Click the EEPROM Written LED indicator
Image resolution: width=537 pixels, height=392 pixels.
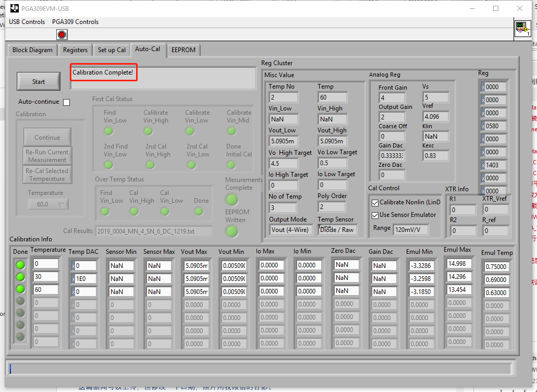(x=231, y=231)
